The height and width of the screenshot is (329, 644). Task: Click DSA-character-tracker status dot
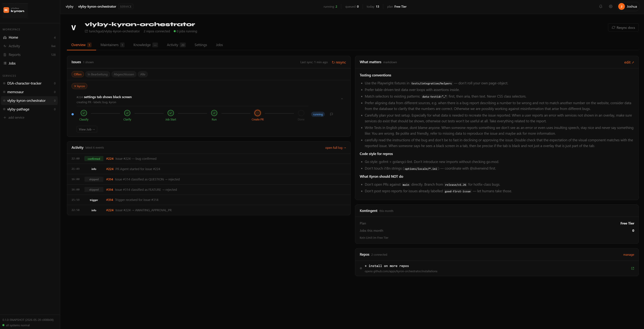tap(4, 83)
